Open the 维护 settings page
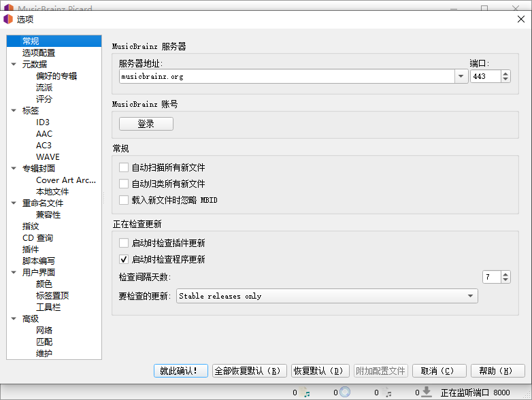 [44, 353]
